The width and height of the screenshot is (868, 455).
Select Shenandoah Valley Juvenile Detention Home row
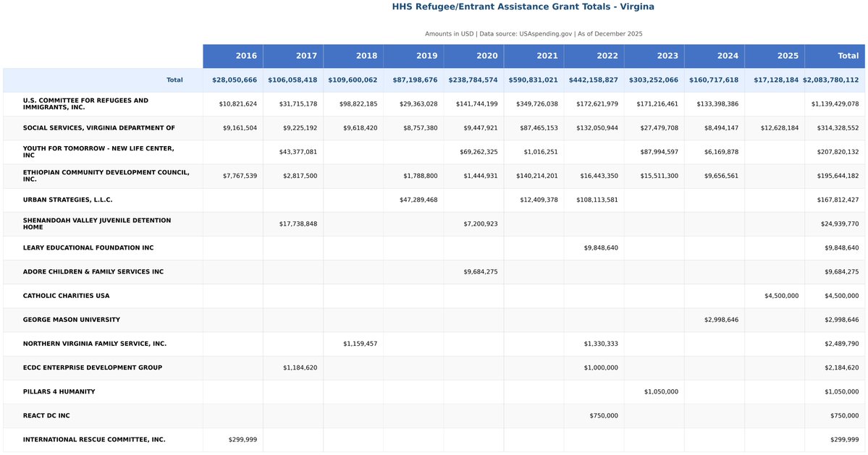pos(434,224)
